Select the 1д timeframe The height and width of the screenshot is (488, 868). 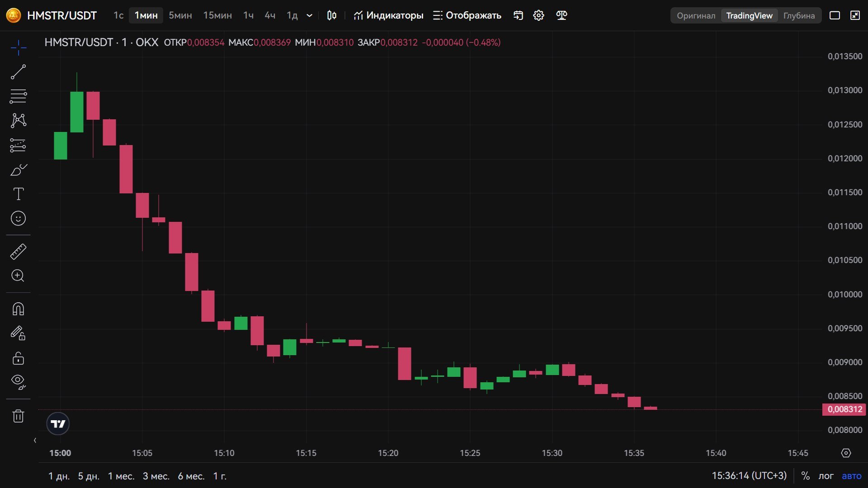[292, 15]
